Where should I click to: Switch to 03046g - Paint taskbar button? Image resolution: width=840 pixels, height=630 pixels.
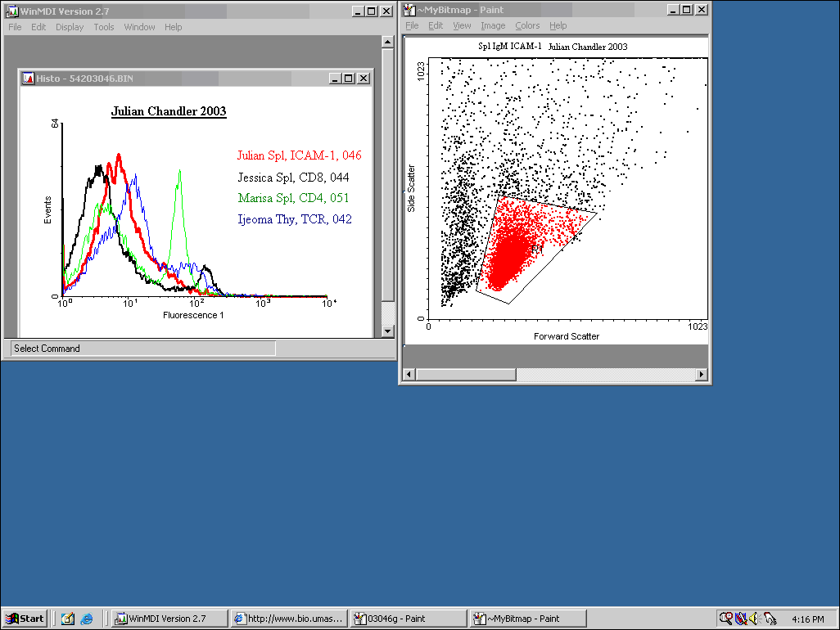[408, 619]
